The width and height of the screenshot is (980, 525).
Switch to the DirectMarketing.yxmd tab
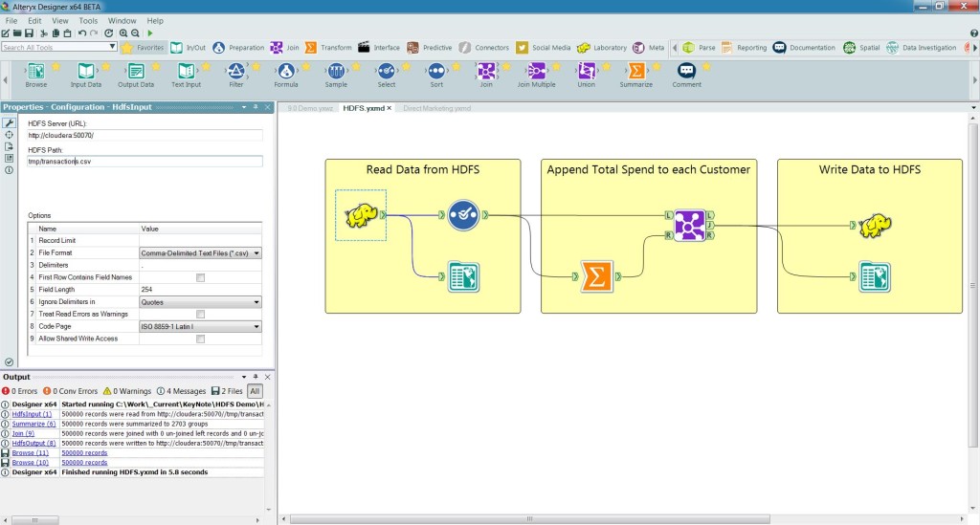click(x=436, y=109)
